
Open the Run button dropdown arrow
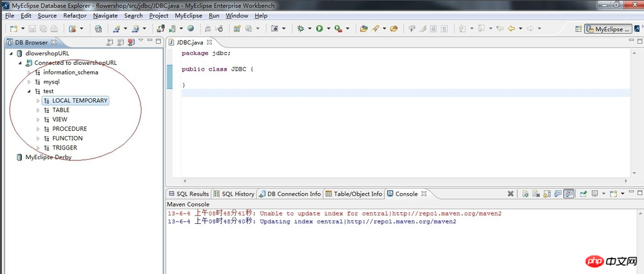click(x=328, y=29)
